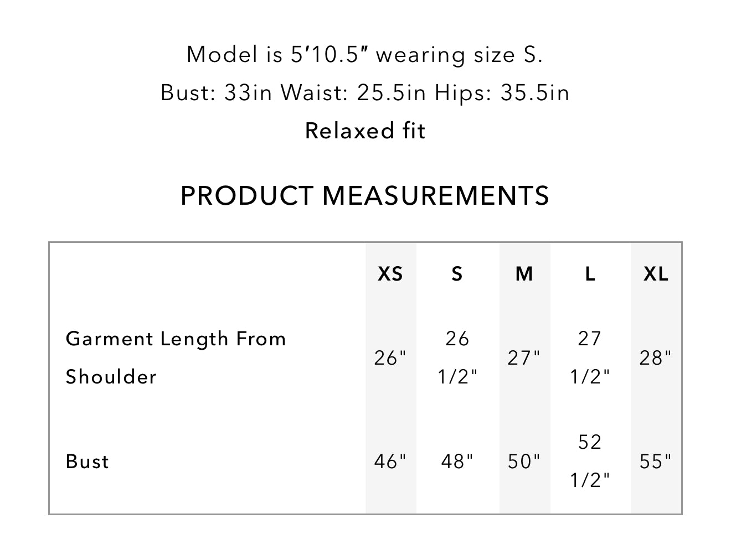The width and height of the screenshot is (731, 560).
Task: Select the XL size column header
Action: [656, 273]
